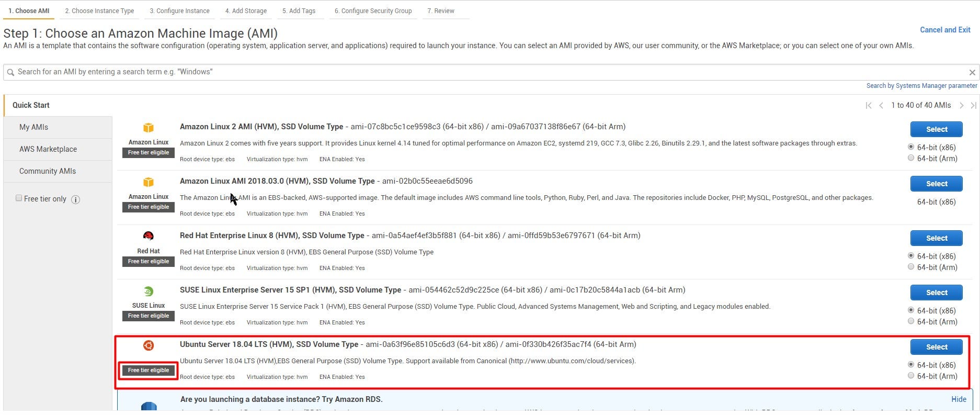Go to 5. Add Tags step

(x=299, y=10)
